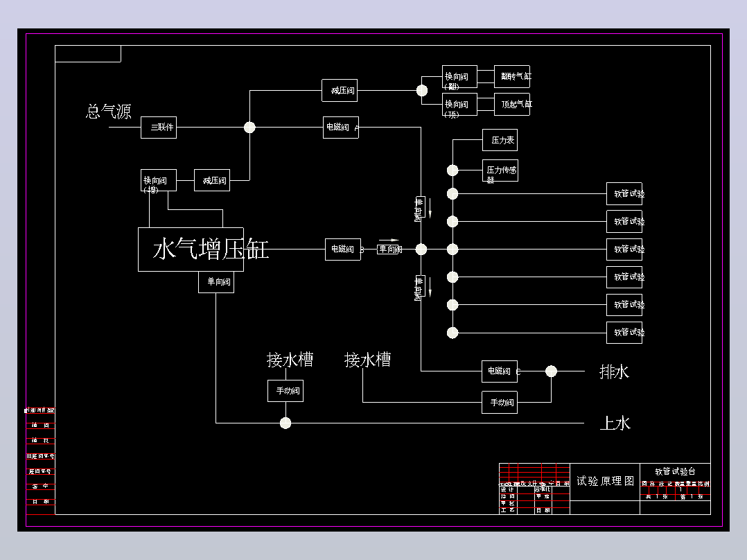Select the 电磁阀 B block
747x560 pixels.
pyautogui.click(x=343, y=250)
